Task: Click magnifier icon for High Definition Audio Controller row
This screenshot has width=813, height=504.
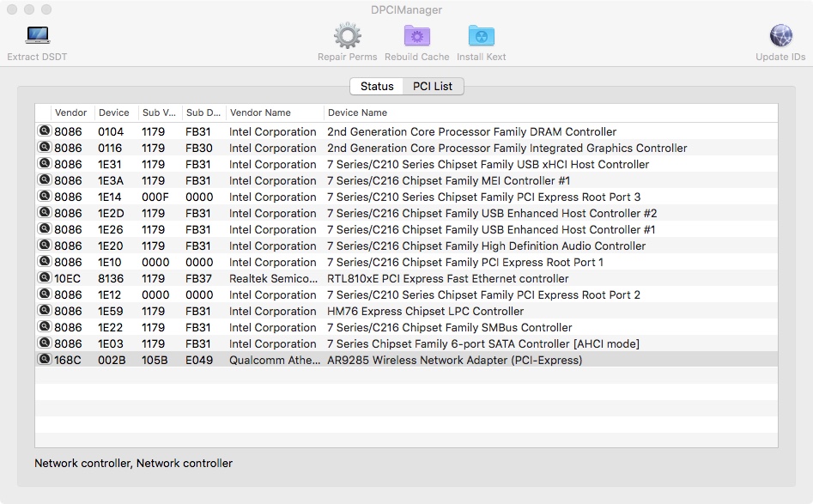Action: 45,246
